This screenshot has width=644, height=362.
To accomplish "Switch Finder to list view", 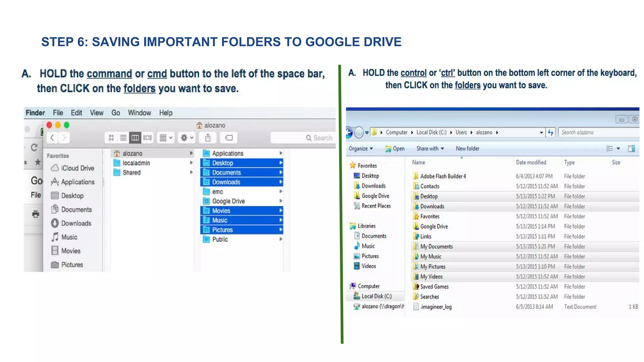I will (x=123, y=138).
